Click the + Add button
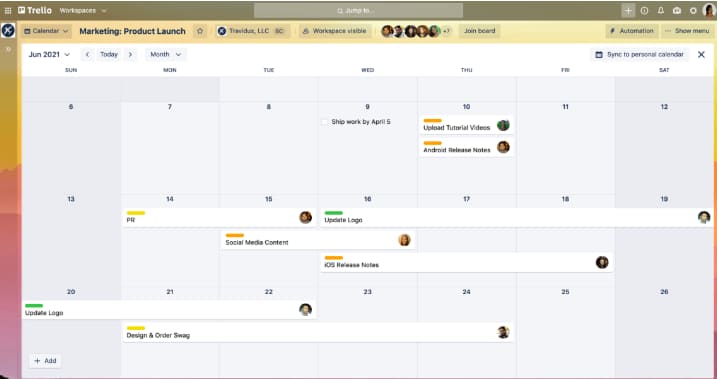This screenshot has width=717, height=379. click(x=45, y=361)
